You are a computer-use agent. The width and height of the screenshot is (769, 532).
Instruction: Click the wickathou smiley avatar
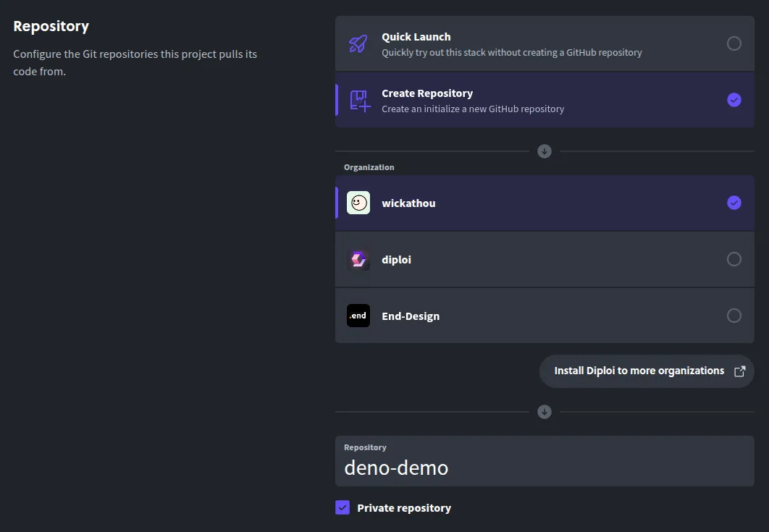(x=358, y=203)
